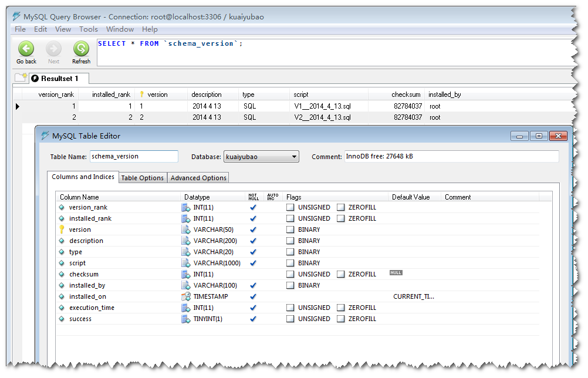
Task: Click the Refresh query icon
Action: pos(81,49)
